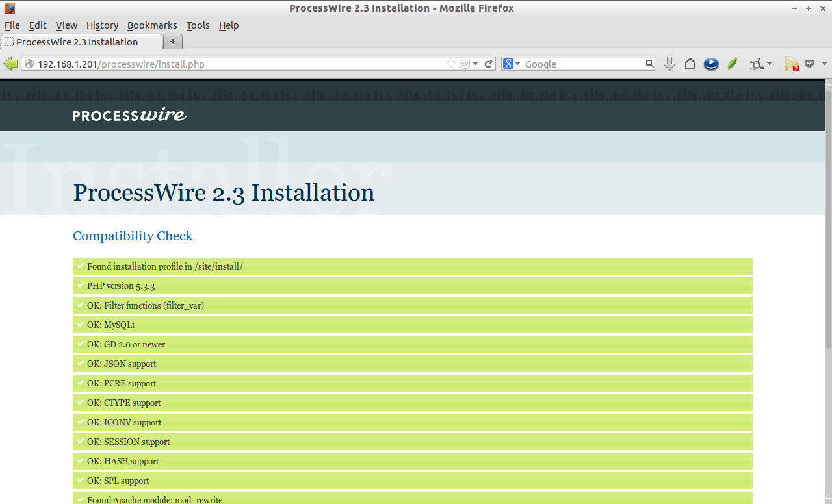Click the Compatibility Check heading
The width and height of the screenshot is (832, 504).
pyautogui.click(x=133, y=236)
